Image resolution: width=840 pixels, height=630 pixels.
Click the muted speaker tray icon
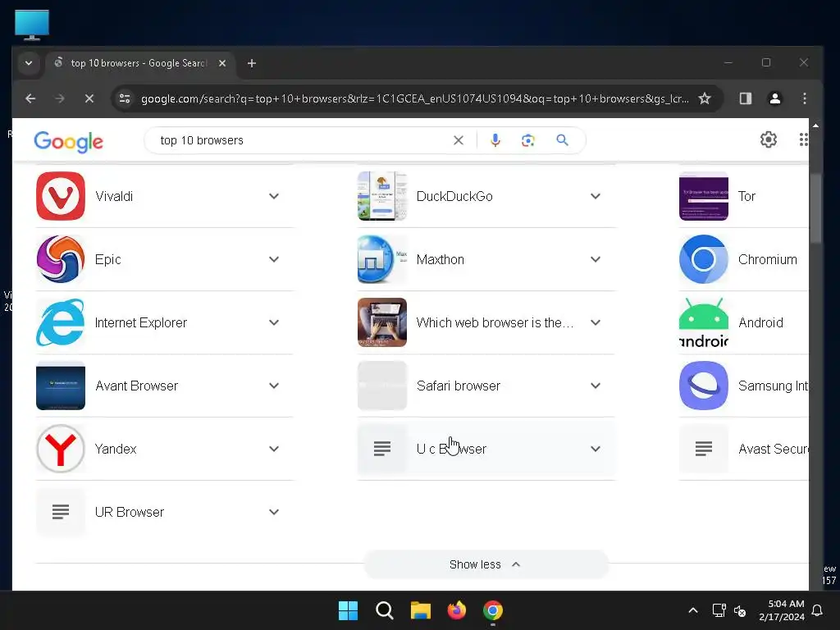(740, 610)
